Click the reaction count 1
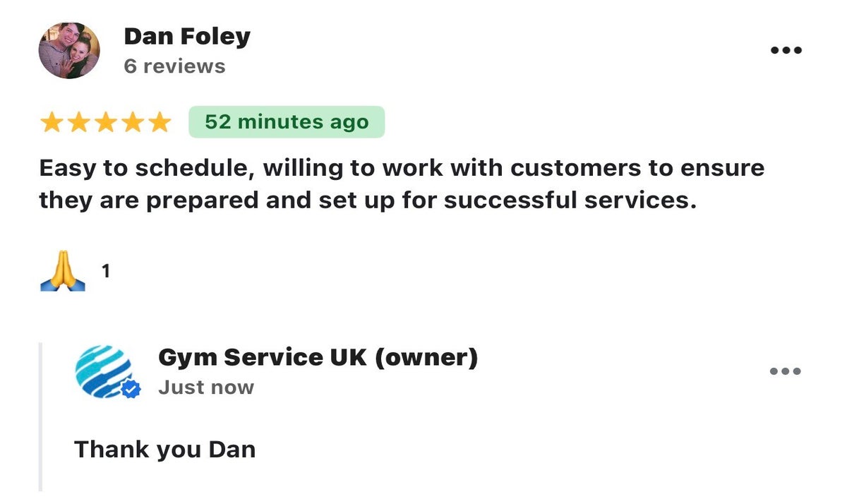Image resolution: width=847 pixels, height=504 pixels. click(x=106, y=270)
